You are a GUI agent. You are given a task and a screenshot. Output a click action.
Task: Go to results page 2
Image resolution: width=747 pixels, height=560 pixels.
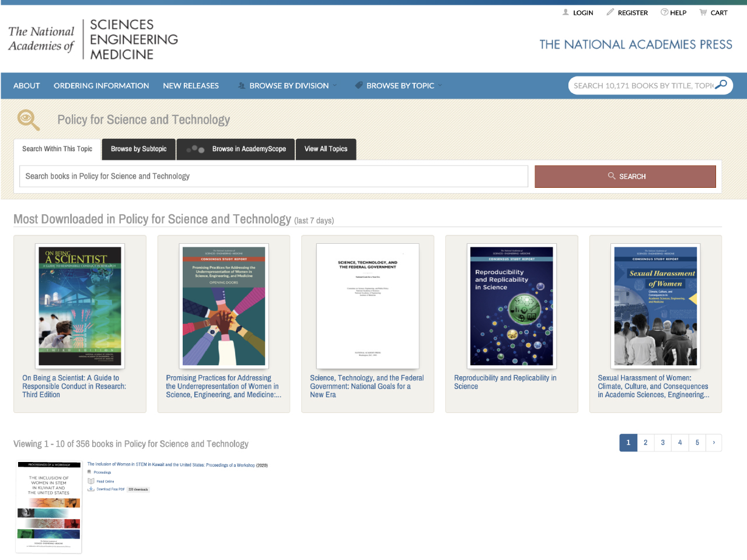(645, 443)
